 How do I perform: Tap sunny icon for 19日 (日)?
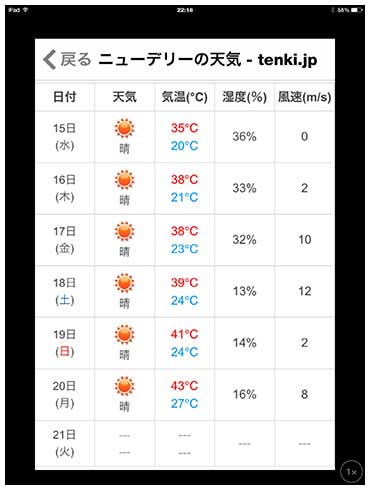click(x=124, y=334)
